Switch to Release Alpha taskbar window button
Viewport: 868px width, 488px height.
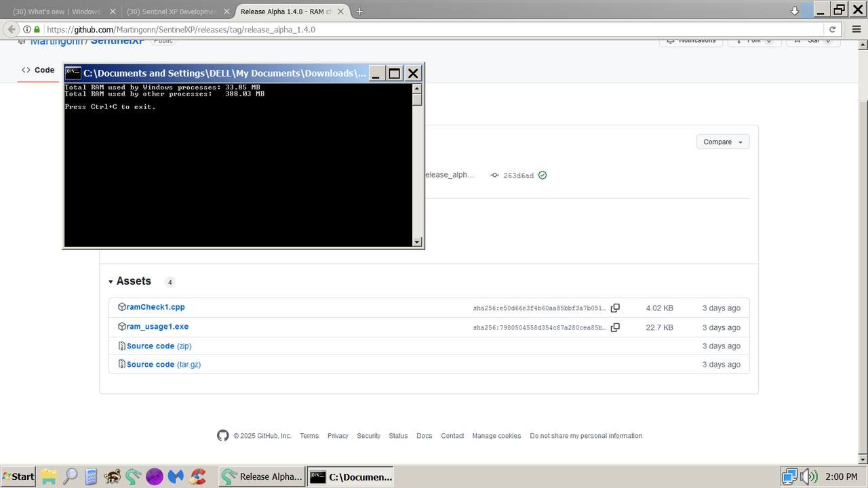[262, 476]
